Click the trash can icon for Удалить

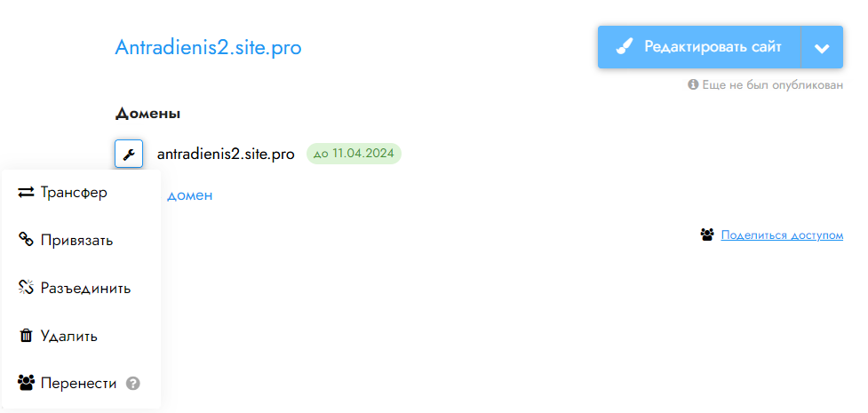pos(26,336)
